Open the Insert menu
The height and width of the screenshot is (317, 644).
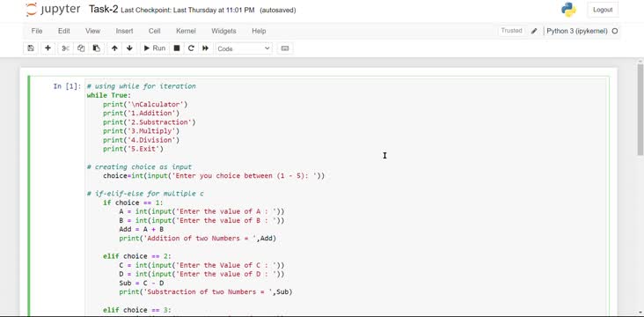(x=124, y=31)
